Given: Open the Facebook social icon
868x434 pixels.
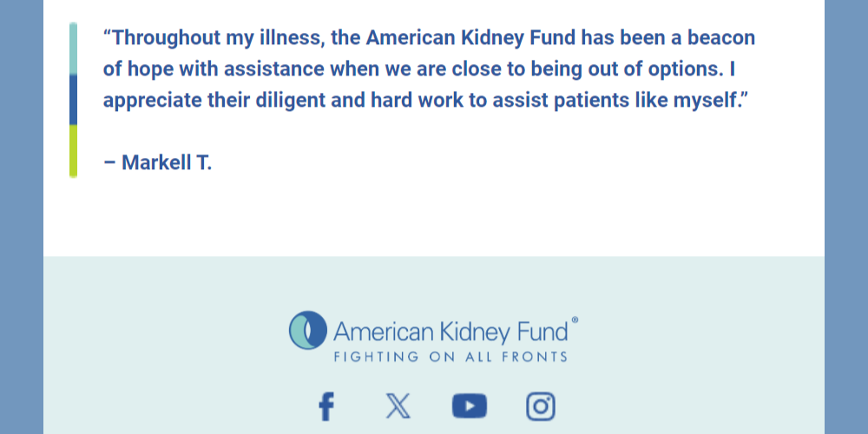Looking at the screenshot, I should point(326,406).
